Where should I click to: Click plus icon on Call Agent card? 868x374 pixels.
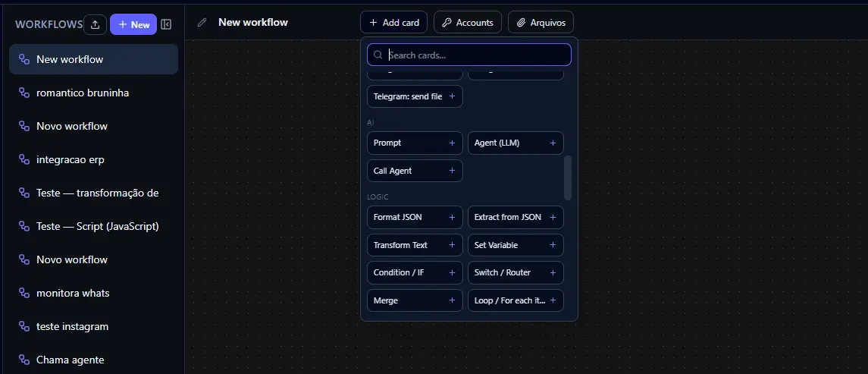pyautogui.click(x=452, y=171)
